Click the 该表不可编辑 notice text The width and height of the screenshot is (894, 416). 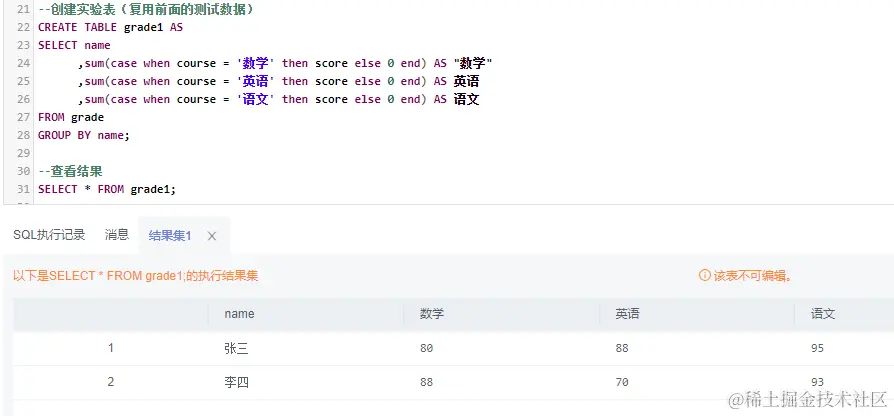tap(753, 276)
